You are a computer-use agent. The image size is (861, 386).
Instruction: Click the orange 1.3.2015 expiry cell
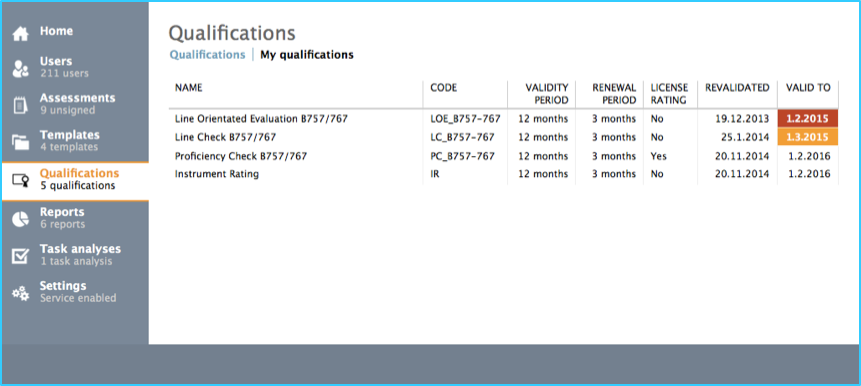coord(808,137)
